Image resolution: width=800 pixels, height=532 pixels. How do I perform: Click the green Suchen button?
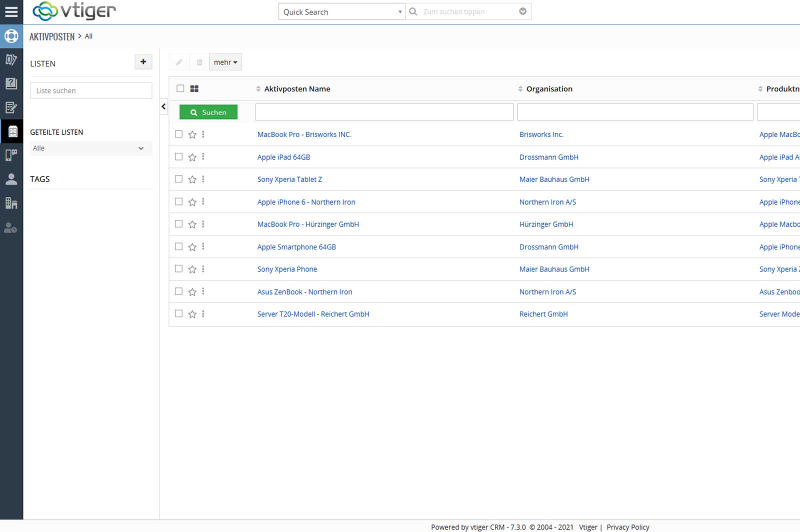point(208,112)
